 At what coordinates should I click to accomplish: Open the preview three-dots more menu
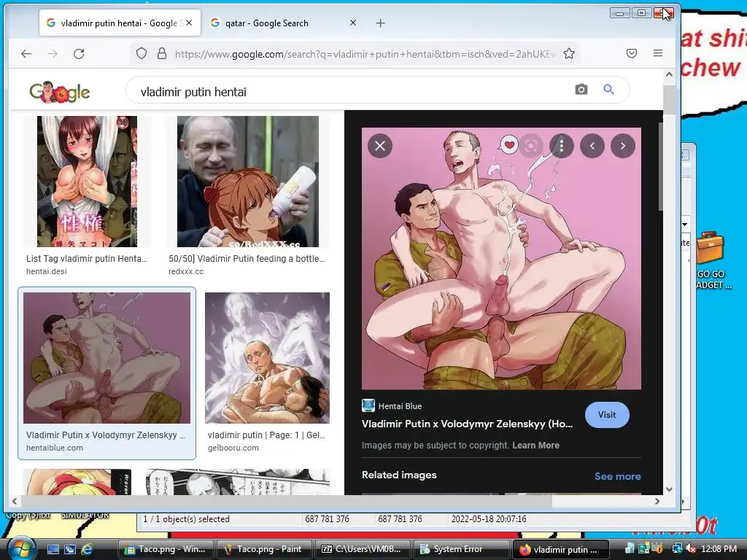[x=562, y=146]
